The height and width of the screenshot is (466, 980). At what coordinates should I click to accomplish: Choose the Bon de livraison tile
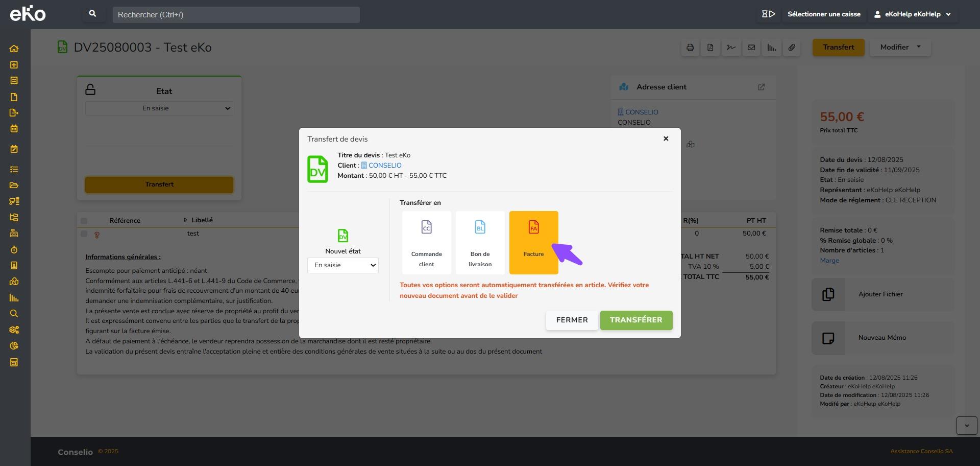pyautogui.click(x=480, y=243)
